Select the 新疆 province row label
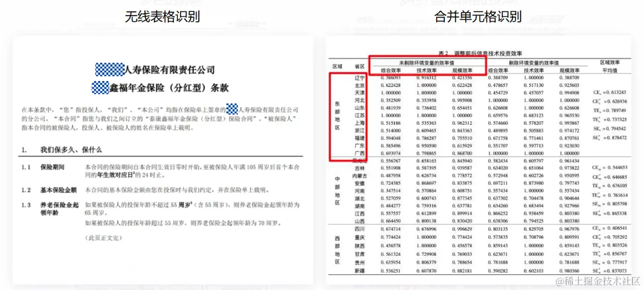This screenshot has width=644, height=290. click(360, 271)
